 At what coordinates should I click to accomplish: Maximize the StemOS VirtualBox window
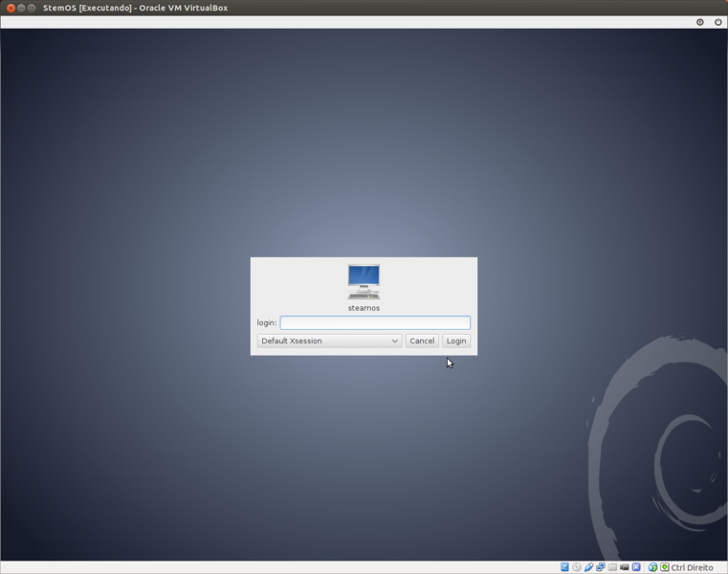pyautogui.click(x=32, y=8)
